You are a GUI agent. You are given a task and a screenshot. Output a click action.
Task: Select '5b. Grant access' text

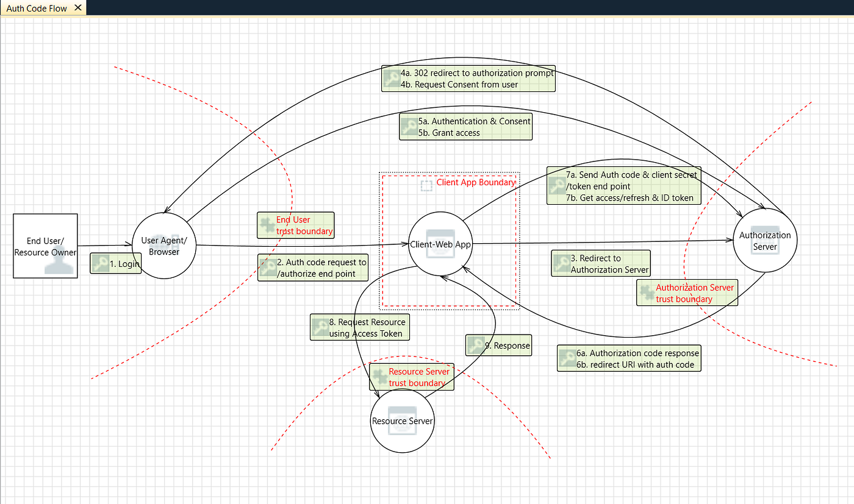click(x=449, y=133)
